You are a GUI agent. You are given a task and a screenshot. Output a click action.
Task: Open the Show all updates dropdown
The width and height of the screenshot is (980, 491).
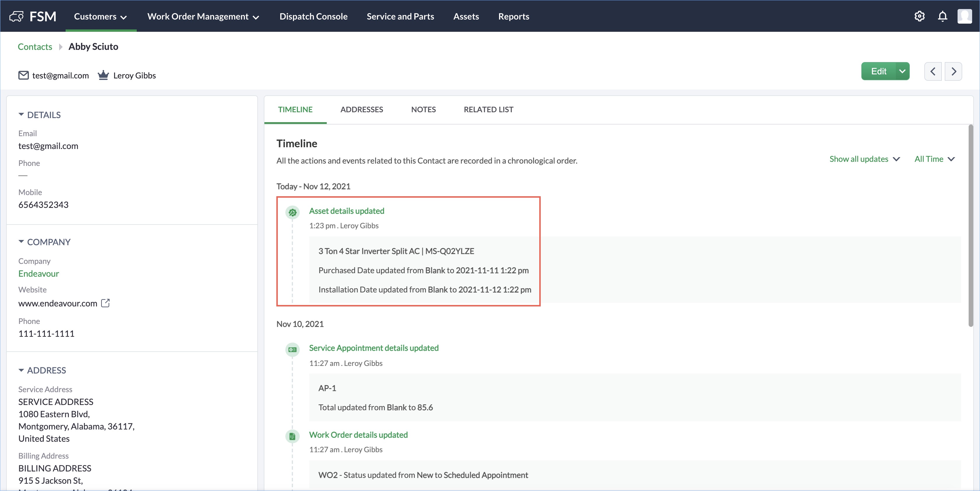point(864,159)
